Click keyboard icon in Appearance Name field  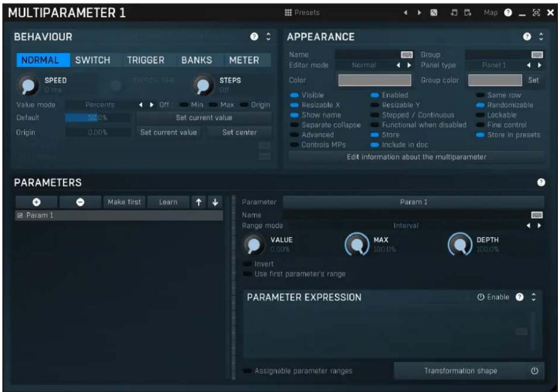coord(406,55)
